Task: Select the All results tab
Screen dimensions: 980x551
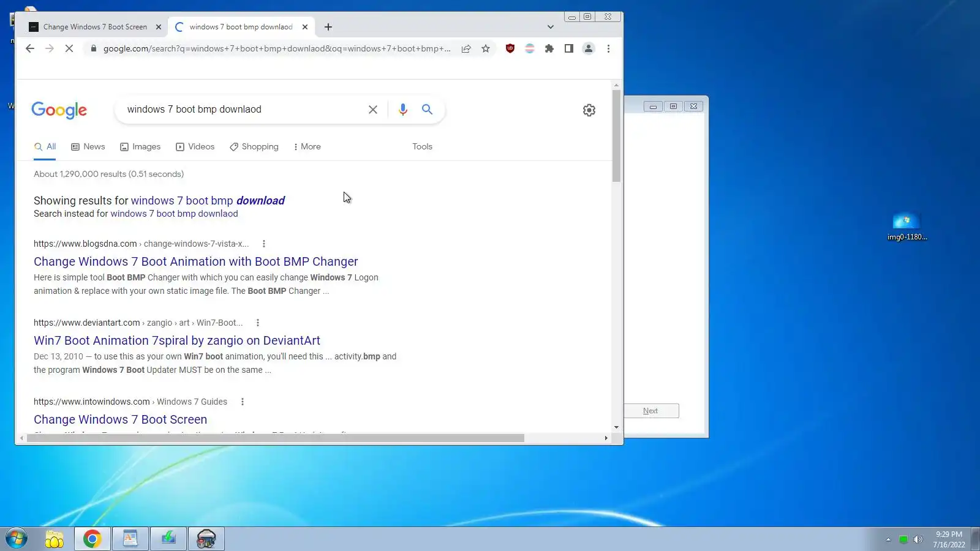Action: [x=45, y=147]
